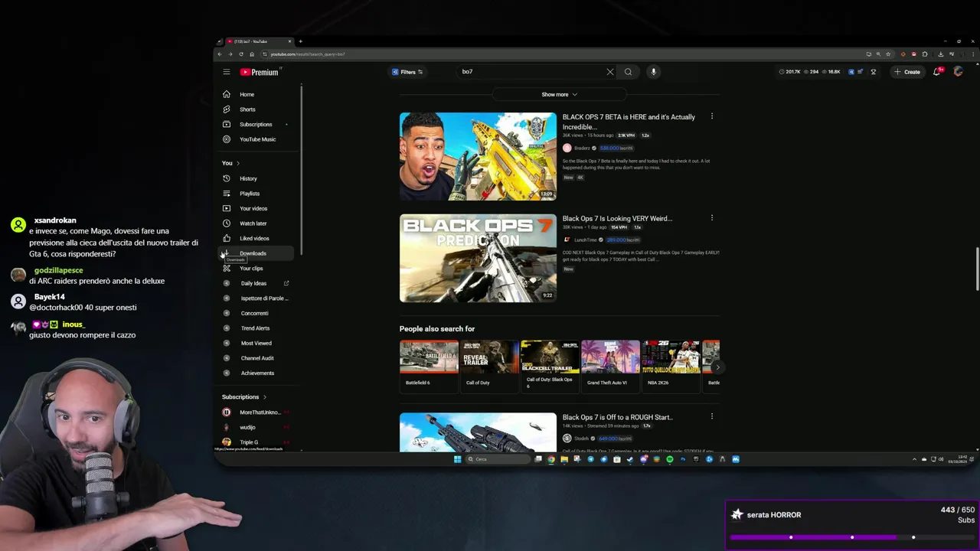This screenshot has height=551, width=980.
Task: Open Achievements sidebar entry
Action: [x=257, y=373]
